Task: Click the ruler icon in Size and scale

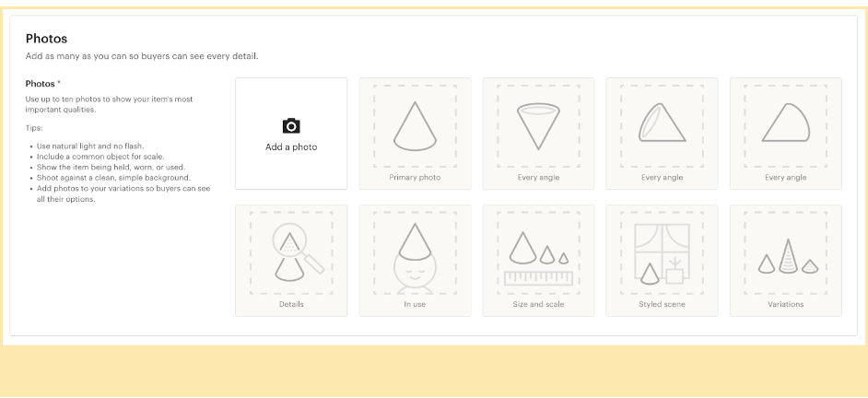Action: coord(539,278)
